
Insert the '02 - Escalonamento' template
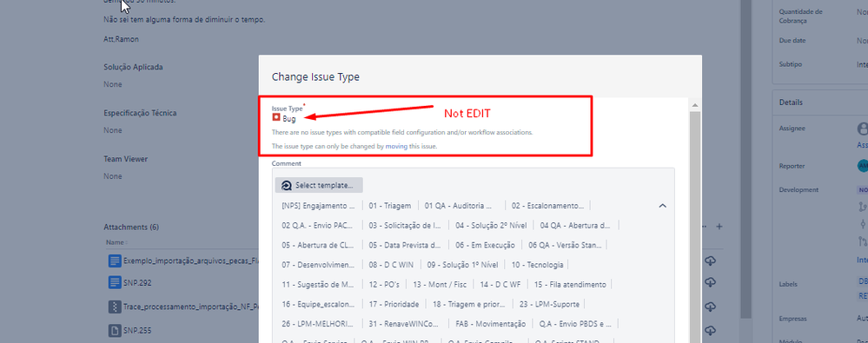coord(547,206)
